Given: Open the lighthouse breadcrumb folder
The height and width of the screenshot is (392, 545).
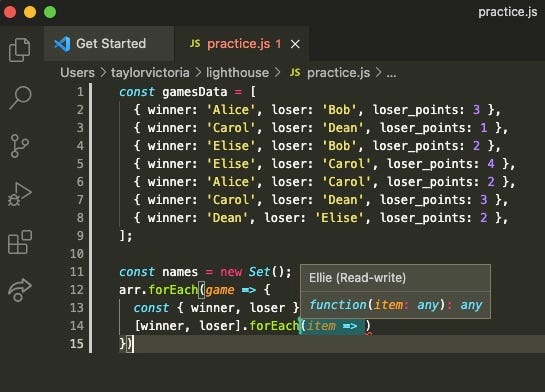Looking at the screenshot, I should pos(237,73).
